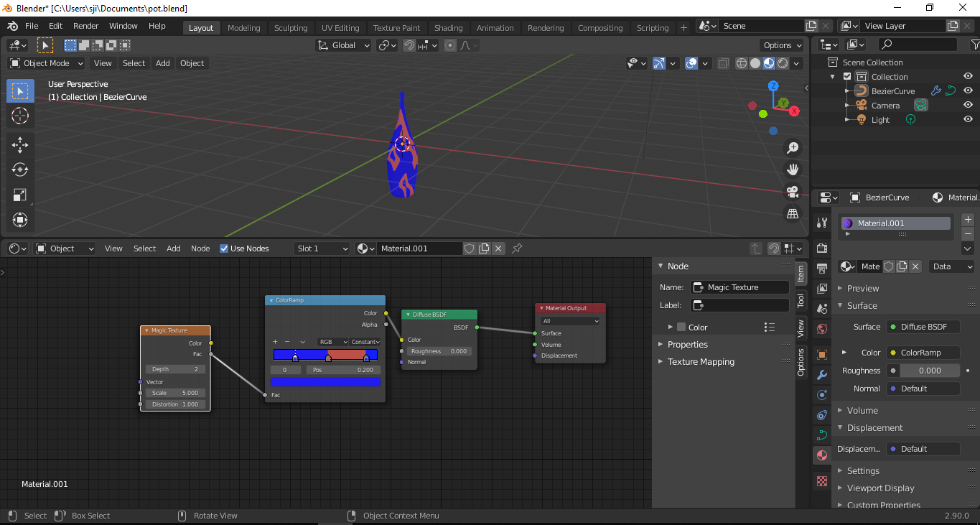Toggle visibility of the Camera object

point(968,105)
